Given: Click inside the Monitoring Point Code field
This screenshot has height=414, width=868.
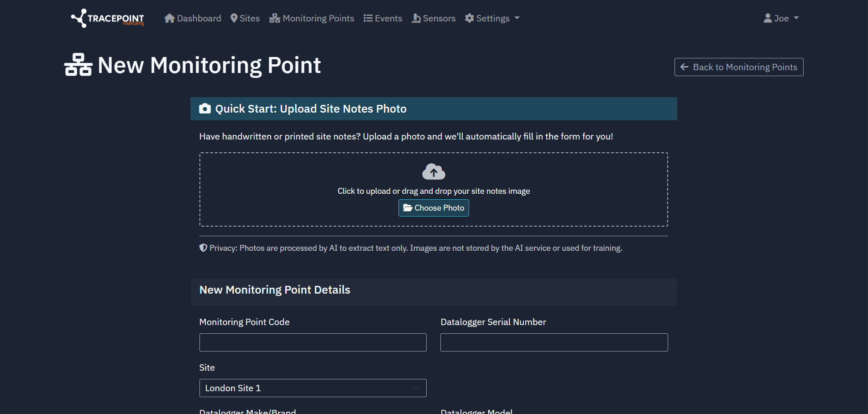Looking at the screenshot, I should (x=312, y=342).
